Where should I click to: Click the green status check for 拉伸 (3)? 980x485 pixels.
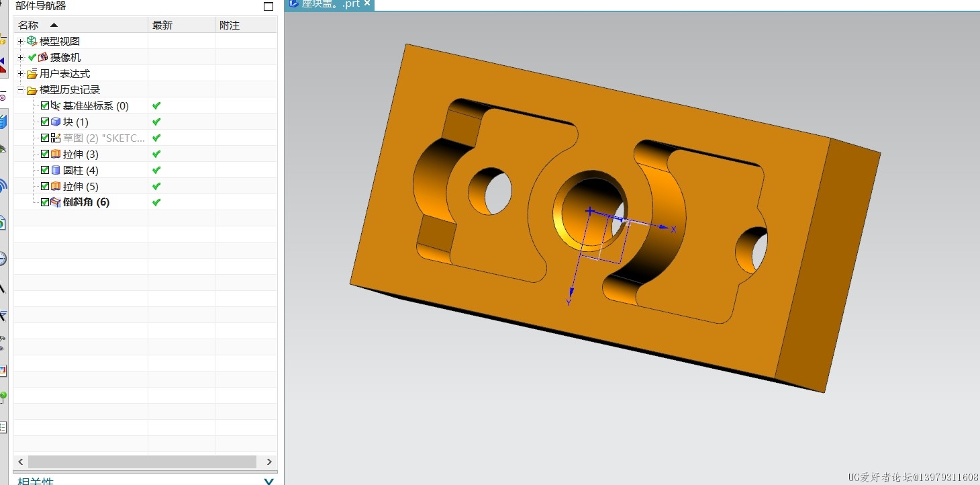[x=156, y=154]
